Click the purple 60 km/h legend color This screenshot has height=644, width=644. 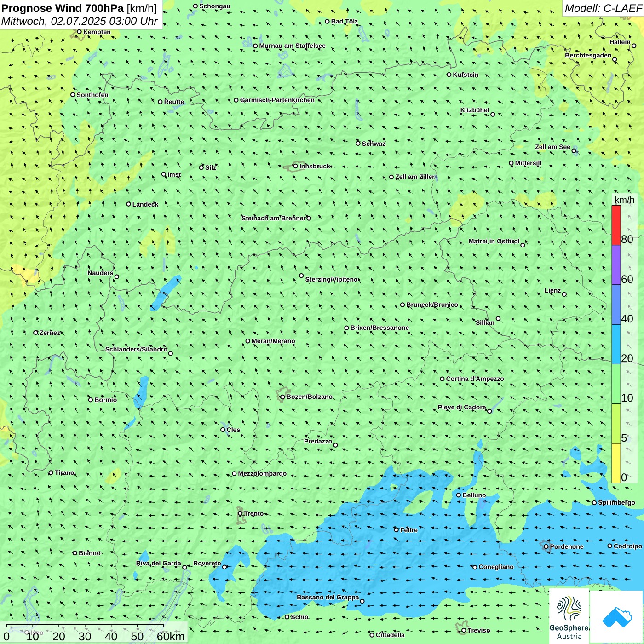pos(616,265)
